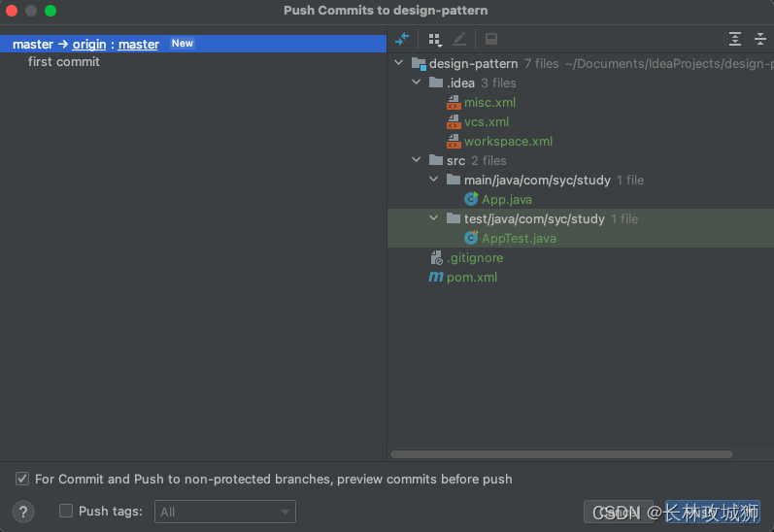Open the help question mark button

[x=23, y=512]
